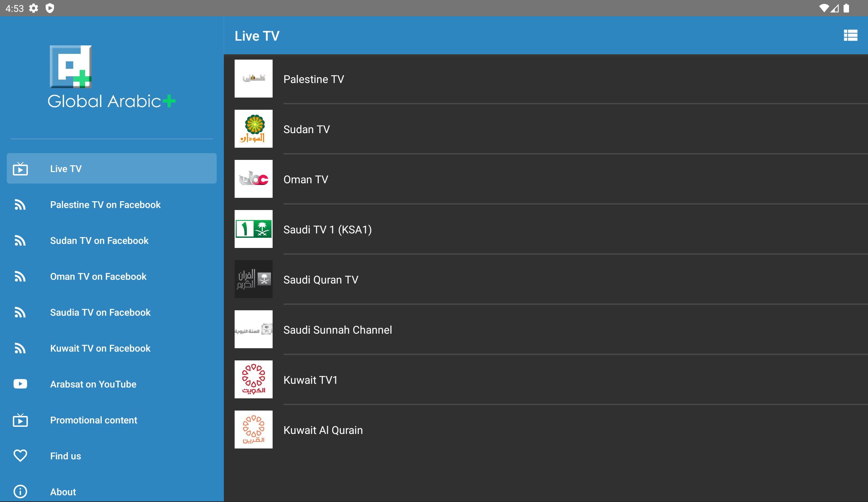Click shield icon in status bar

pos(50,8)
